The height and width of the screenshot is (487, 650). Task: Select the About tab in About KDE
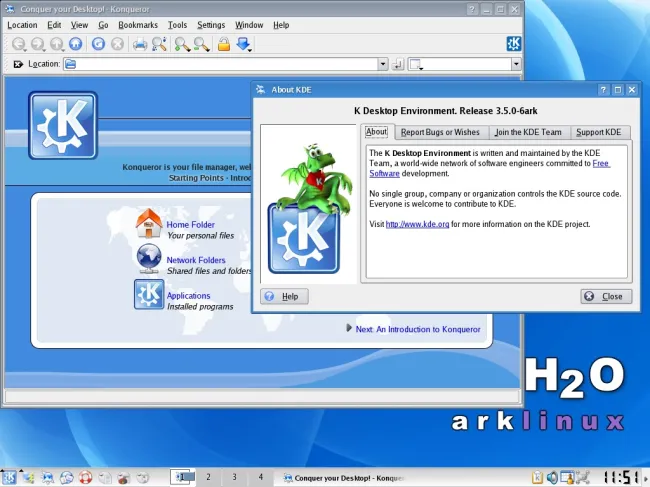[376, 132]
